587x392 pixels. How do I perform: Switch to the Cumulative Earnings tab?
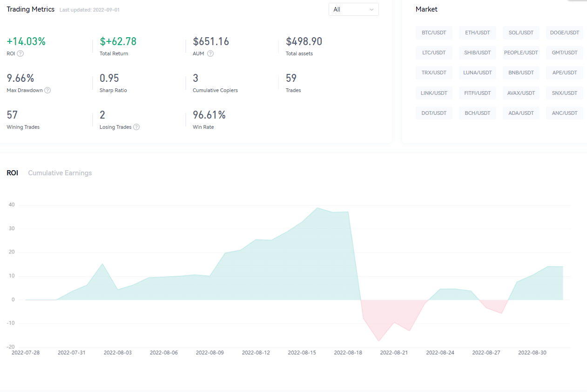(60, 173)
